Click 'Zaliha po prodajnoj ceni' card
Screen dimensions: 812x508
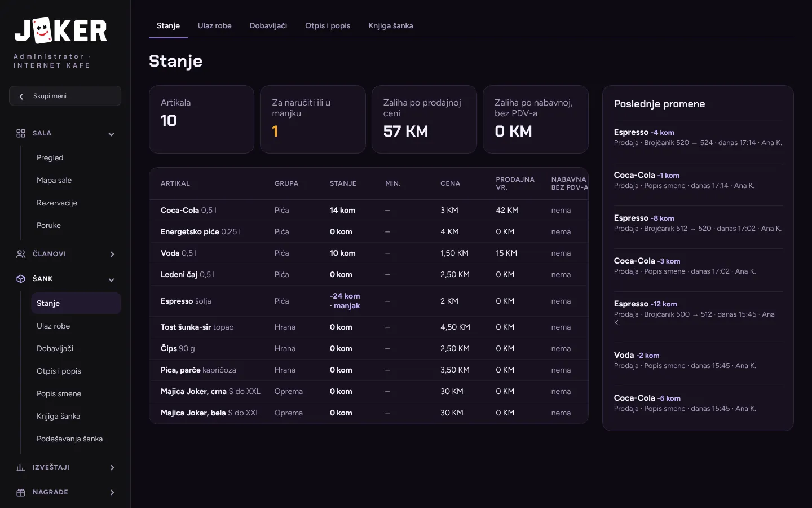pos(424,119)
